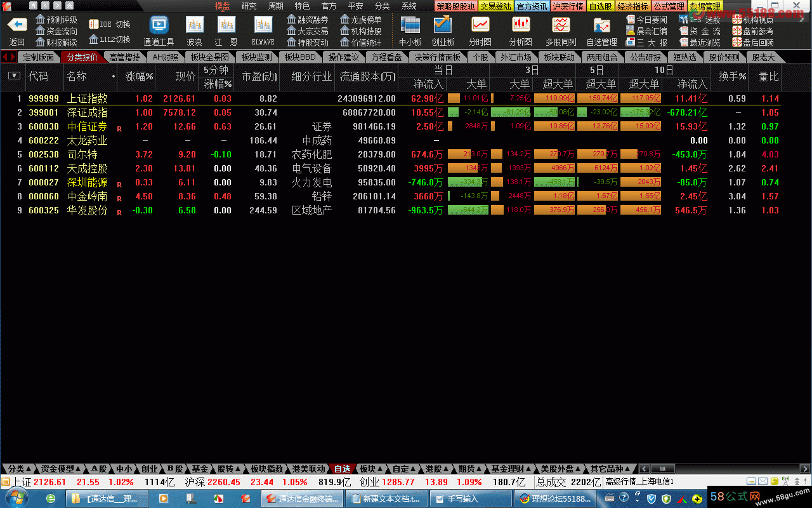Open the 波浪 wave tool icon
Screen dimensions: 812x508
[195, 25]
